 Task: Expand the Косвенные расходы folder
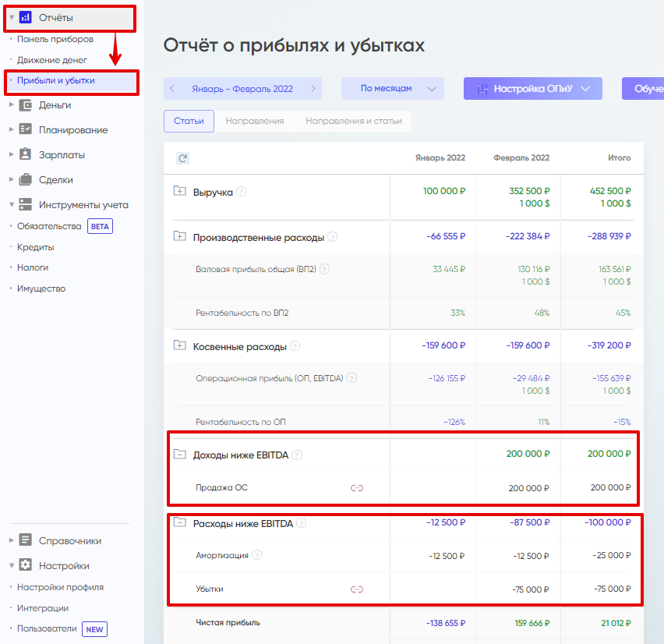[x=179, y=345]
